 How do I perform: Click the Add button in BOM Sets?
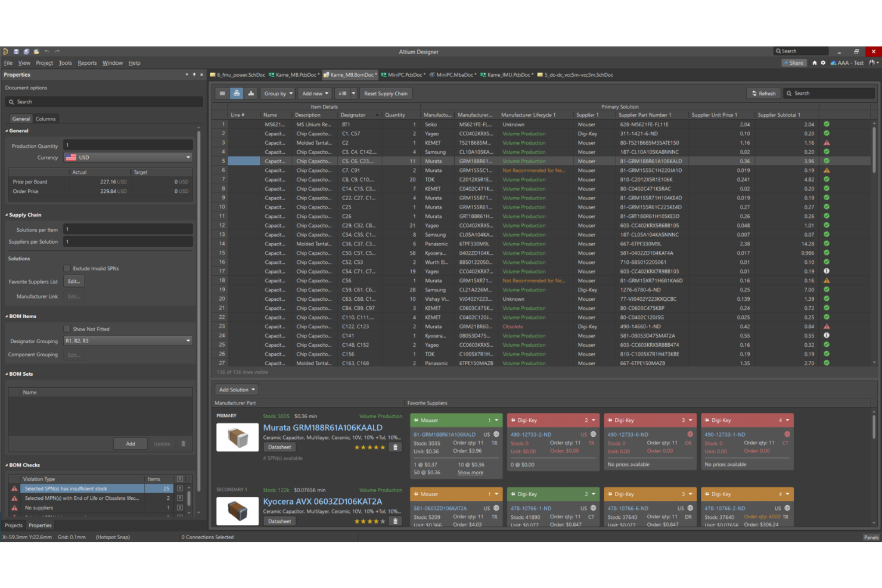(x=131, y=444)
